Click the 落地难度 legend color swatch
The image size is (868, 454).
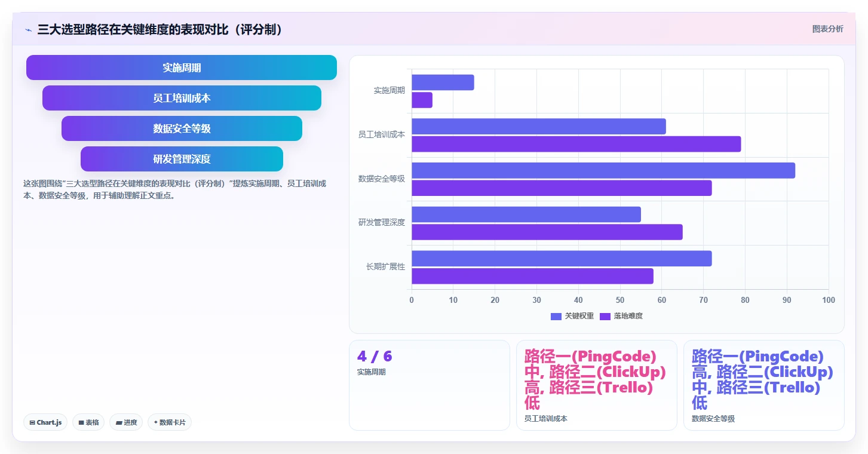pyautogui.click(x=605, y=316)
